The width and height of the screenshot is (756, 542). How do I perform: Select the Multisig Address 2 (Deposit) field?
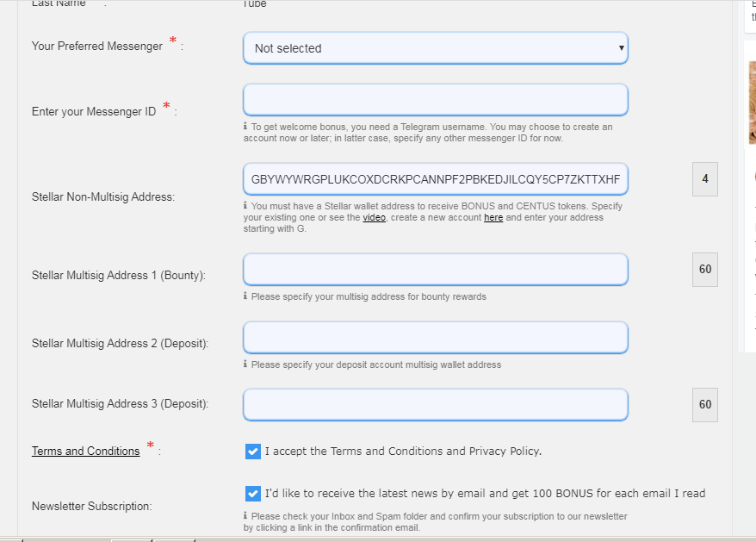pos(435,338)
